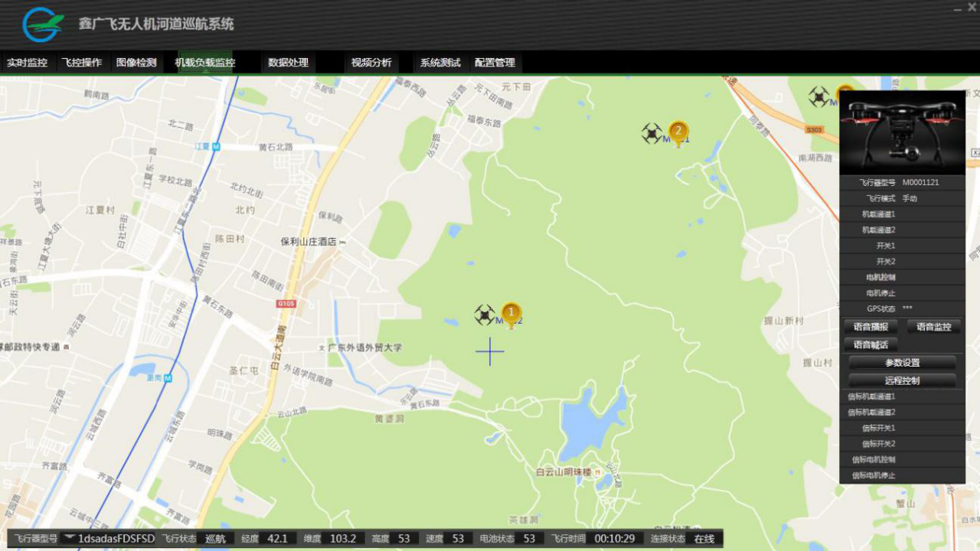The width and height of the screenshot is (980, 551).
Task: Select the 信标电机控制 row
Action: 902,459
